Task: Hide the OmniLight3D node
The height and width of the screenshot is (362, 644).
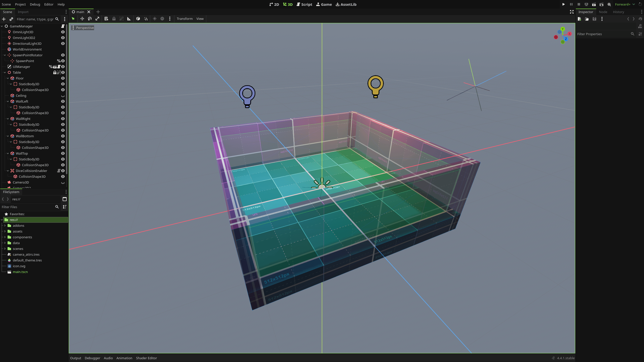Action: (63, 32)
